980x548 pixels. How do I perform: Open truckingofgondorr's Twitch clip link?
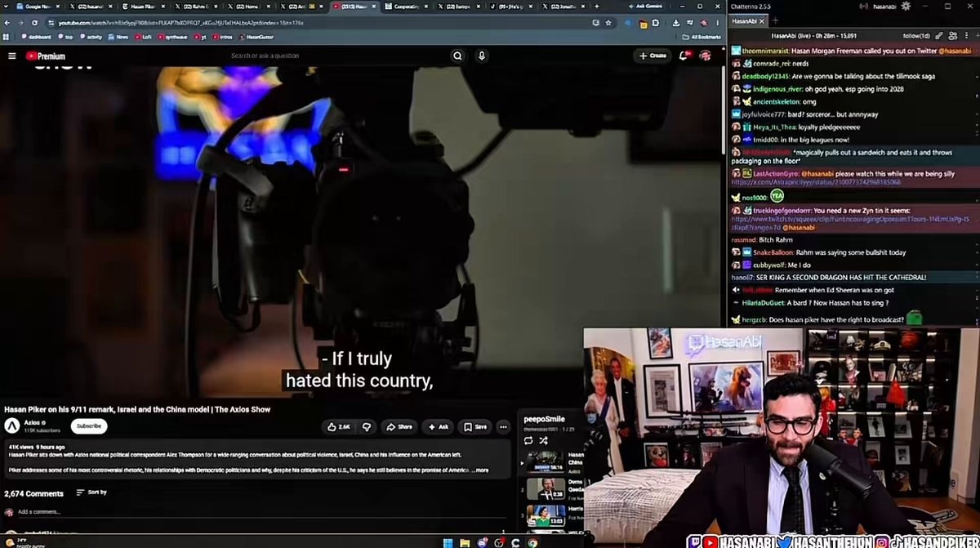[849, 224]
